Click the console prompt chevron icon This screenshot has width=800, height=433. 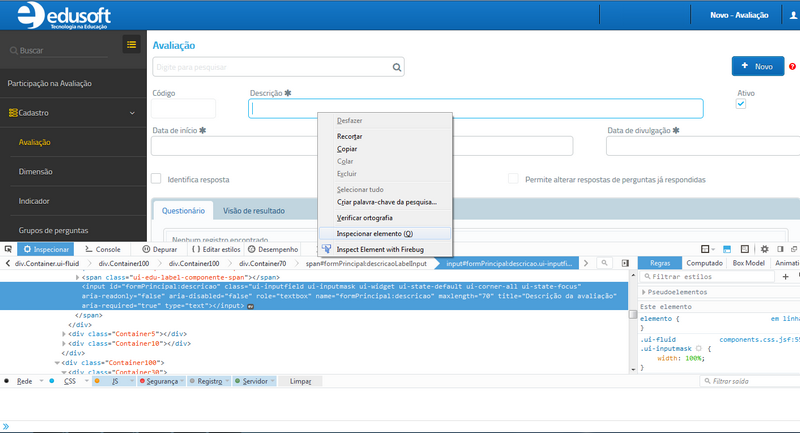click(6, 426)
